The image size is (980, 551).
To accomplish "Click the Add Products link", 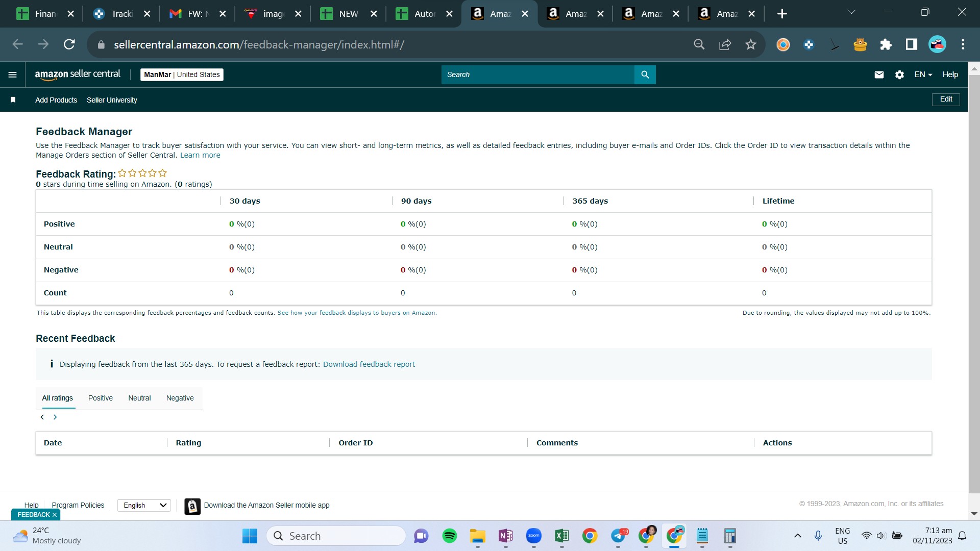I will 56,100.
